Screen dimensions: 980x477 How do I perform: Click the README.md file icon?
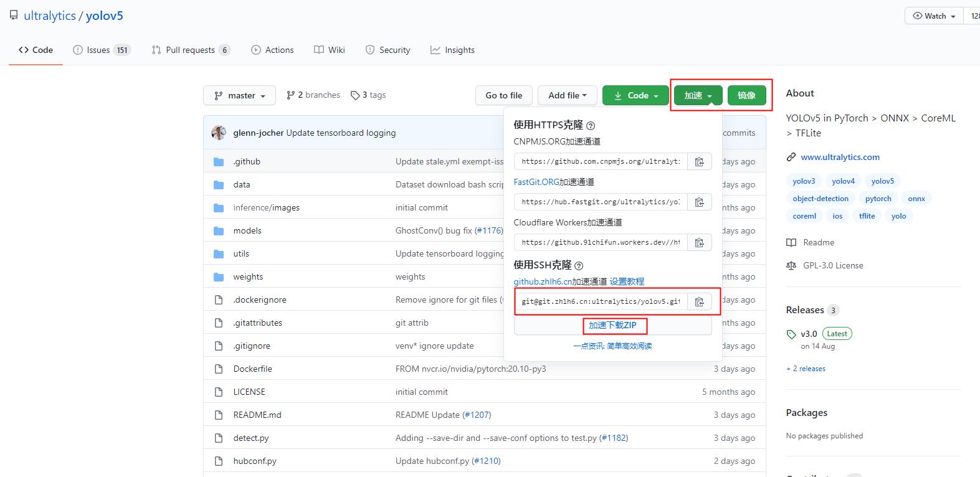[219, 415]
